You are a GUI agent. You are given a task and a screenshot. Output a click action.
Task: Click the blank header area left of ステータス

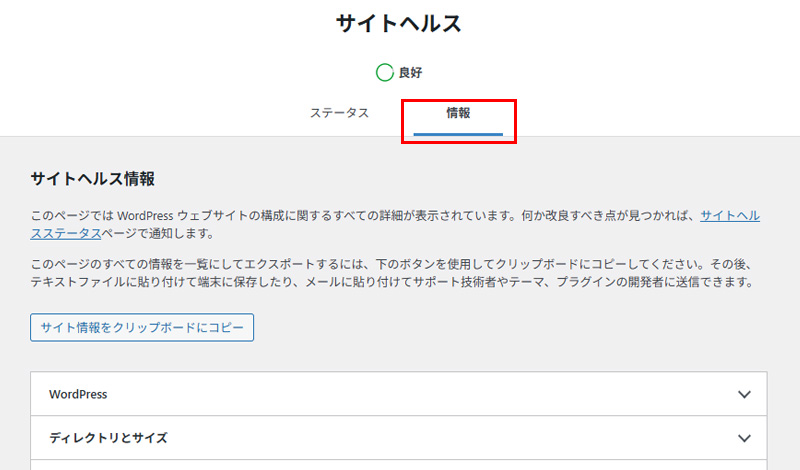coord(150,113)
